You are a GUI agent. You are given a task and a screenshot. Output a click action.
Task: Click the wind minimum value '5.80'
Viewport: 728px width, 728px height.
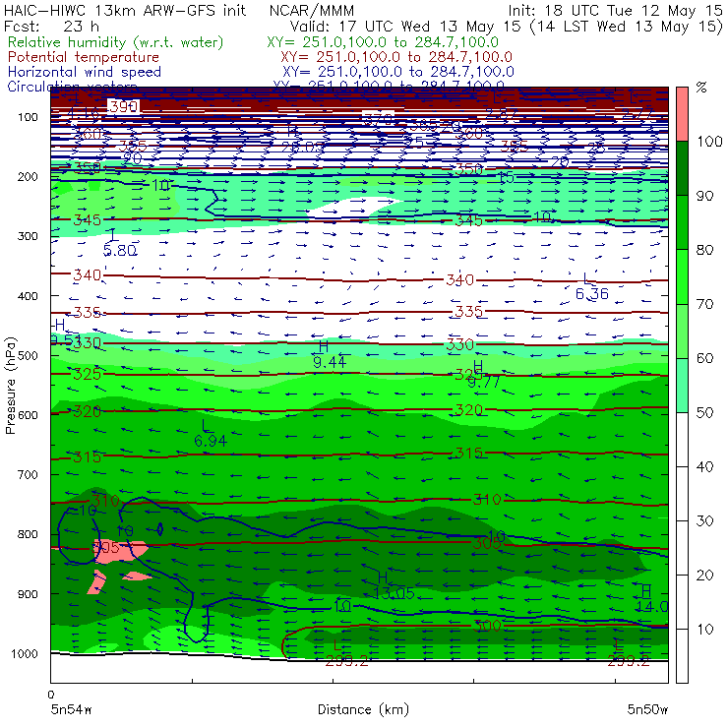click(x=120, y=251)
